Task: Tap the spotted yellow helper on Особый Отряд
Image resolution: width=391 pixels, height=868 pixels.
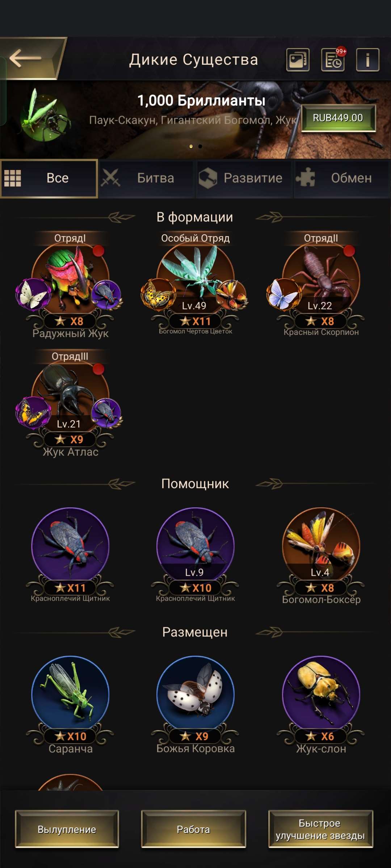Action: coord(158,295)
